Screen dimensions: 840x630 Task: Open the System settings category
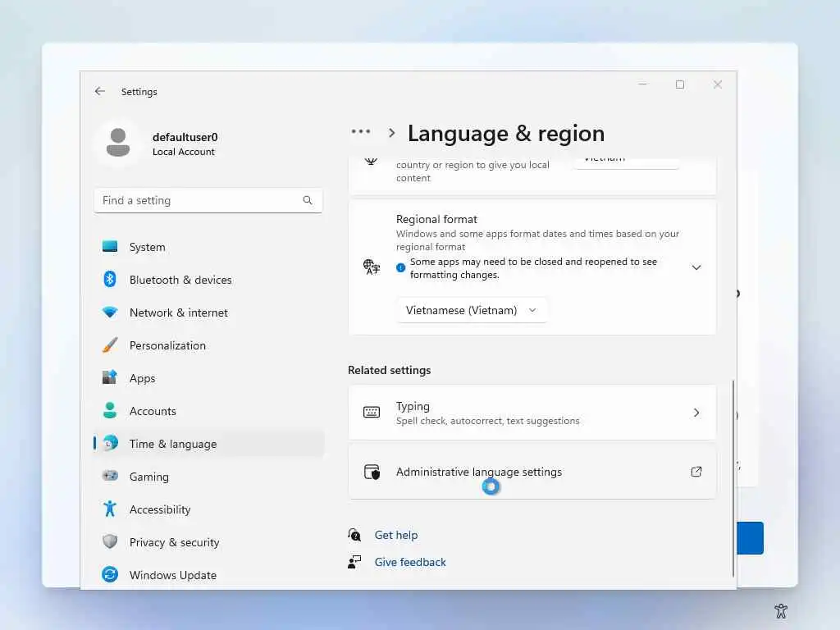209,247
